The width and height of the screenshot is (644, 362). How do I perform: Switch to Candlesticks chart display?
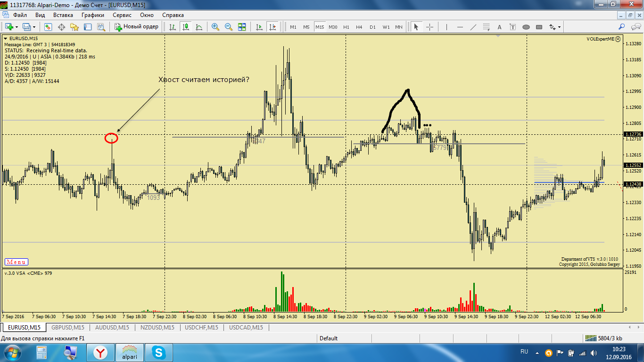pyautogui.click(x=186, y=27)
